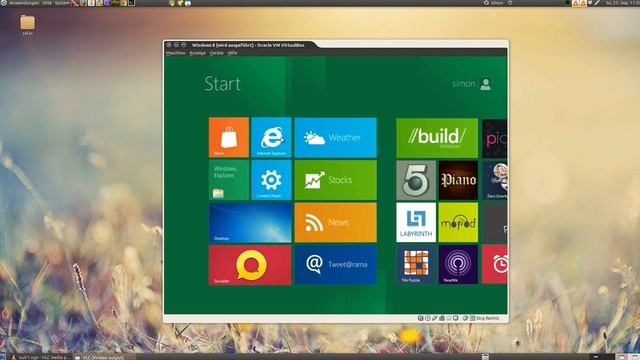This screenshot has height=360, width=640.
Task: Click the USB pen-shaped status icon in VirtualBox
Action: [x=435, y=318]
